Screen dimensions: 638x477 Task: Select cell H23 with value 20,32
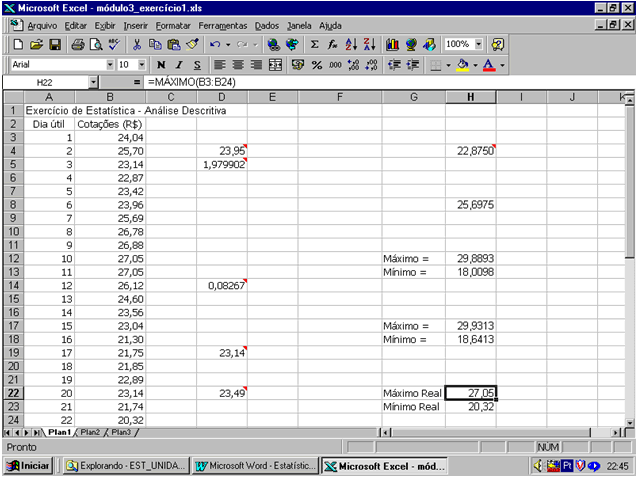470,407
